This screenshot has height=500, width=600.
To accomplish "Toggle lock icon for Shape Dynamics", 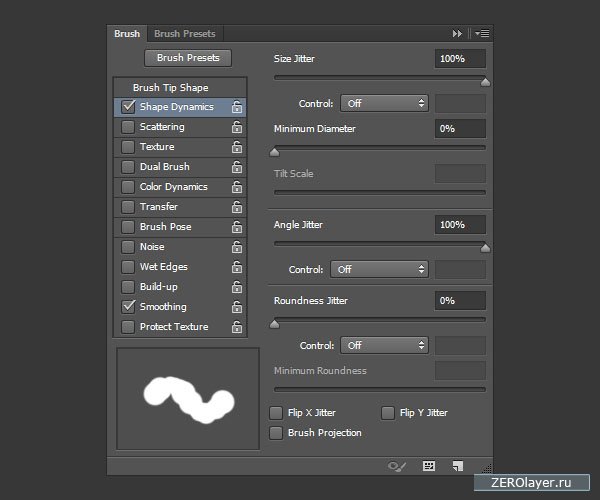I will point(237,107).
